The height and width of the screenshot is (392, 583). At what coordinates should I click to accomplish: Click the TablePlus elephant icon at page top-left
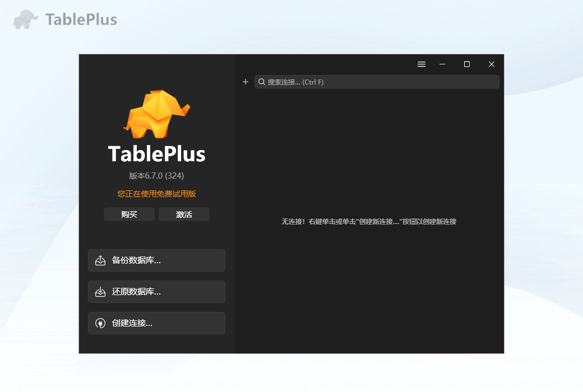point(24,18)
